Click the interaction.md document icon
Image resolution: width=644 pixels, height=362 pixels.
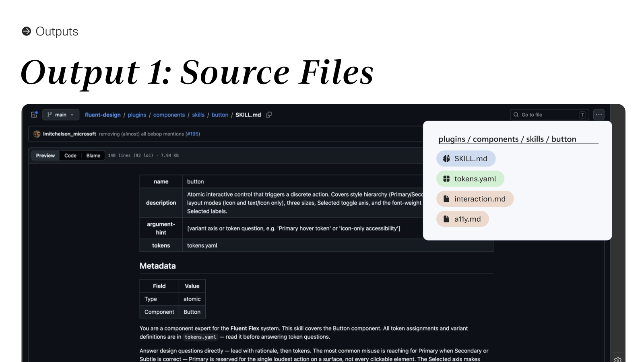(x=446, y=199)
